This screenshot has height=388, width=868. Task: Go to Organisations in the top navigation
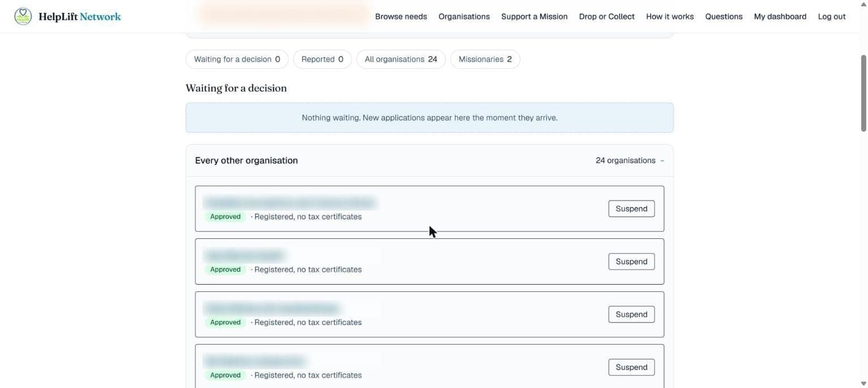pos(464,16)
